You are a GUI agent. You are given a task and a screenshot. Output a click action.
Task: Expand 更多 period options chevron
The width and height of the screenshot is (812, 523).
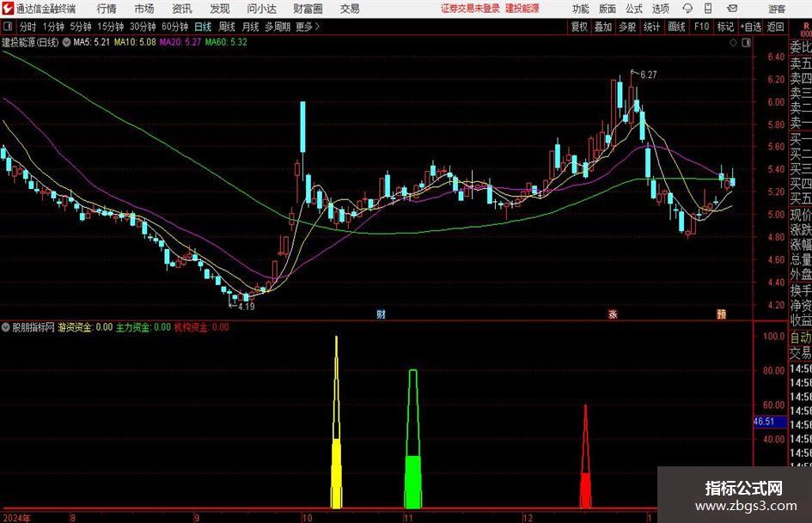click(x=317, y=27)
